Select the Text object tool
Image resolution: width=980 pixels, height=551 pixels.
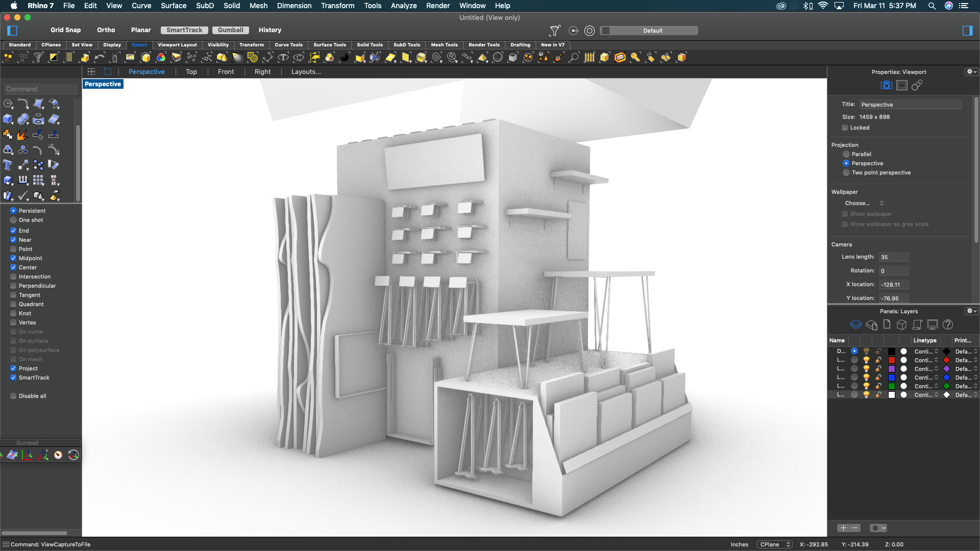8,165
